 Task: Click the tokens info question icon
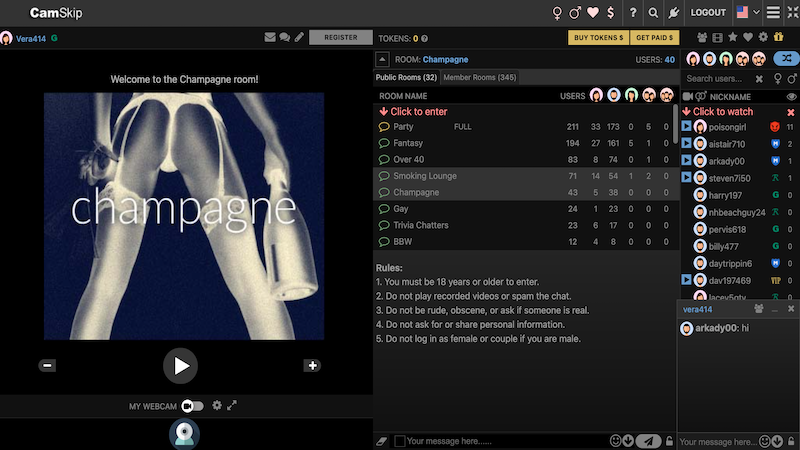(424, 38)
